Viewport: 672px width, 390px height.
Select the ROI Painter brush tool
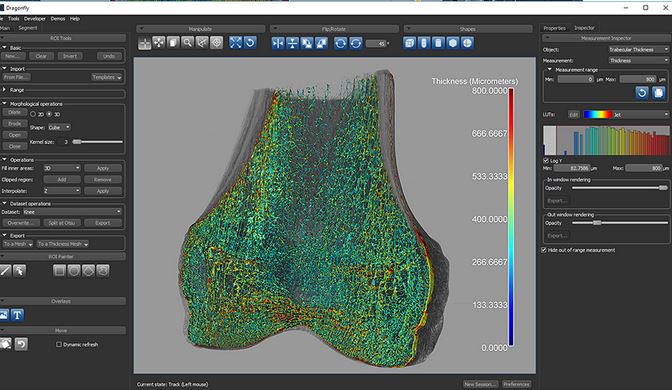(x=5, y=271)
